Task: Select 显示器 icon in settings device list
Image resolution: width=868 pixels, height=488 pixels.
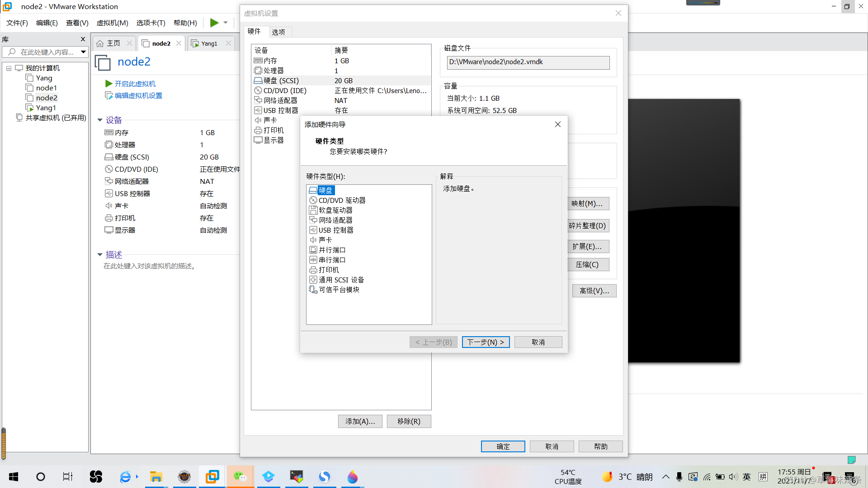Action: click(x=258, y=140)
